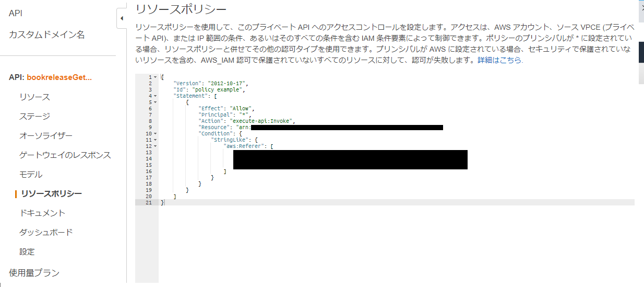Click the "Resource": "arn: text
Viewport: 644px width, 287px height.
(224, 127)
